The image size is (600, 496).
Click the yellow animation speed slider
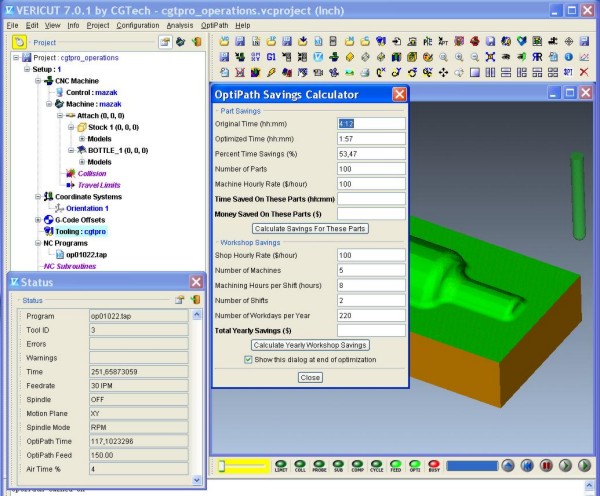click(242, 466)
